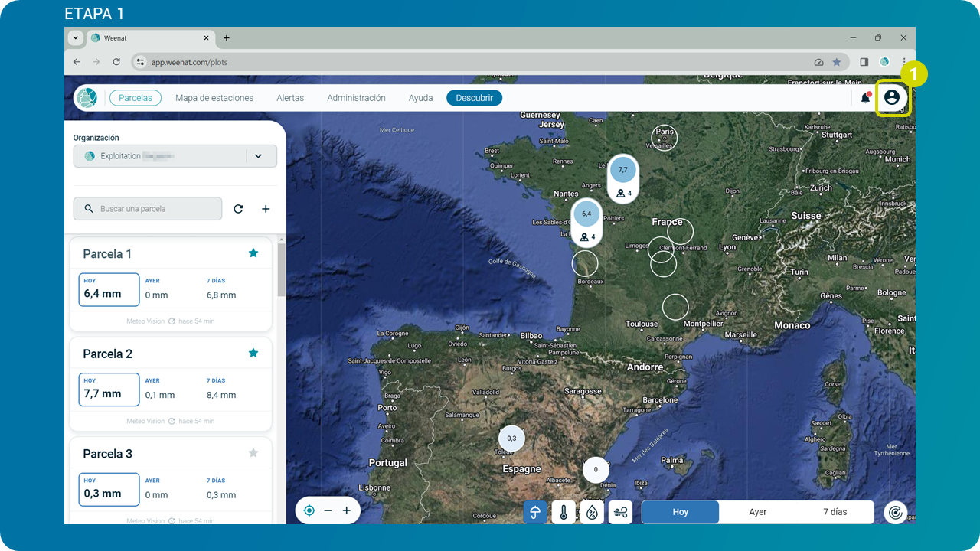Select the Hoy period on the map
This screenshot has width=980, height=551.
click(x=681, y=512)
